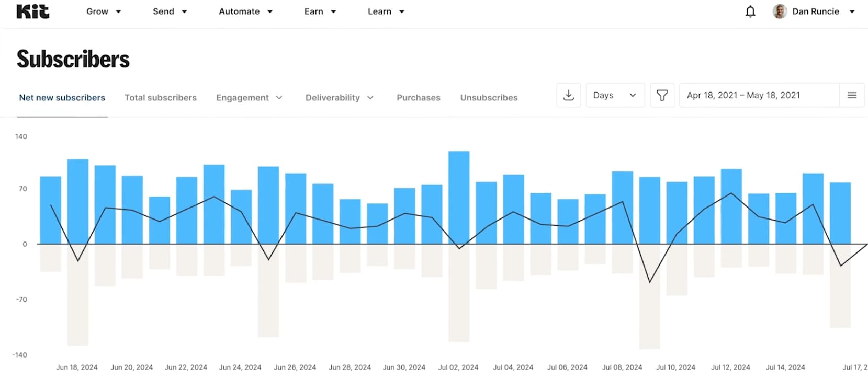Open the Learn menu
Screen dimensions: 868x380
coord(386,11)
